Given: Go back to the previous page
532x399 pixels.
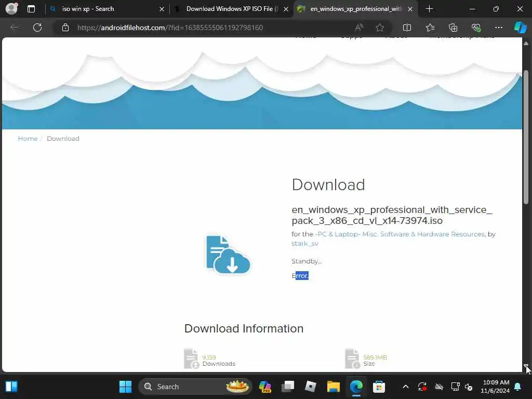Looking at the screenshot, I should point(14,28).
